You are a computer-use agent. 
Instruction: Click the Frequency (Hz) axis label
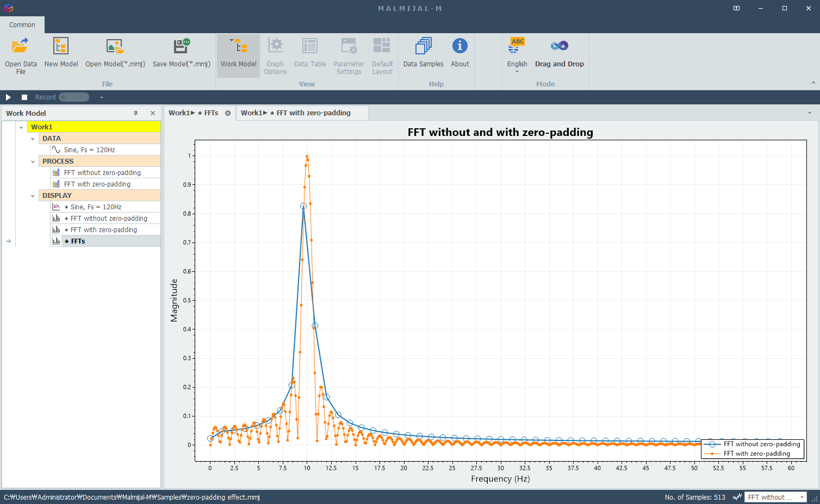click(x=500, y=479)
